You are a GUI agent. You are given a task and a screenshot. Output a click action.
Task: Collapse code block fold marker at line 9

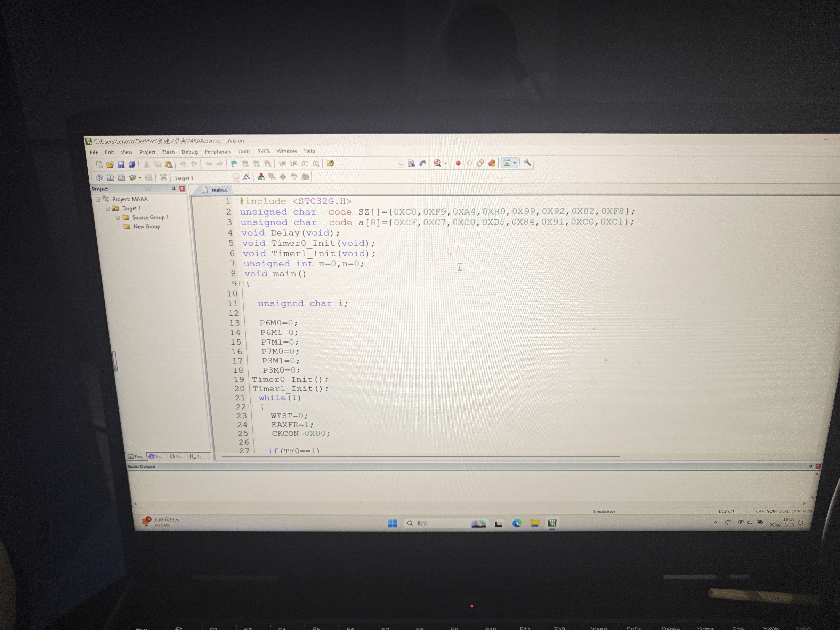coord(242,284)
